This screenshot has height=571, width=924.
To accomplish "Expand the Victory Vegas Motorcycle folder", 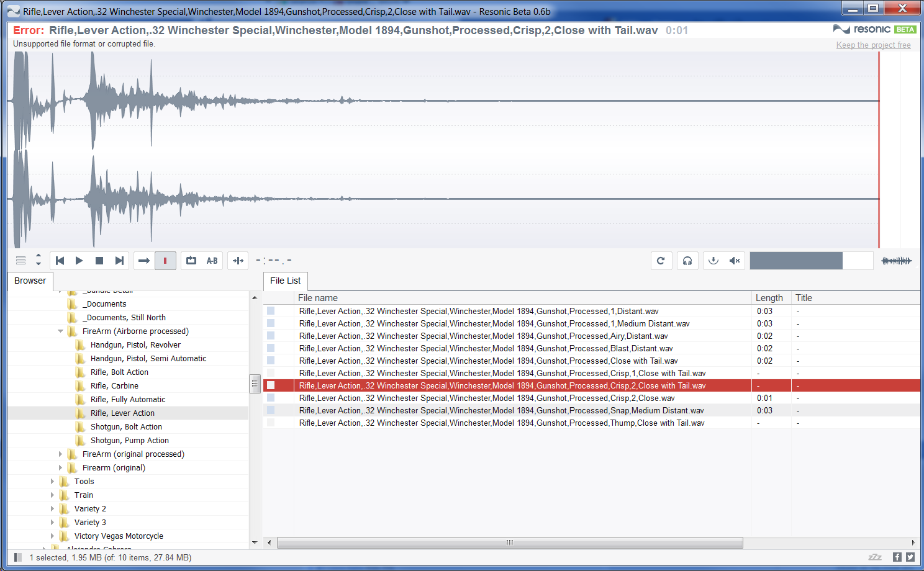I will [x=52, y=536].
